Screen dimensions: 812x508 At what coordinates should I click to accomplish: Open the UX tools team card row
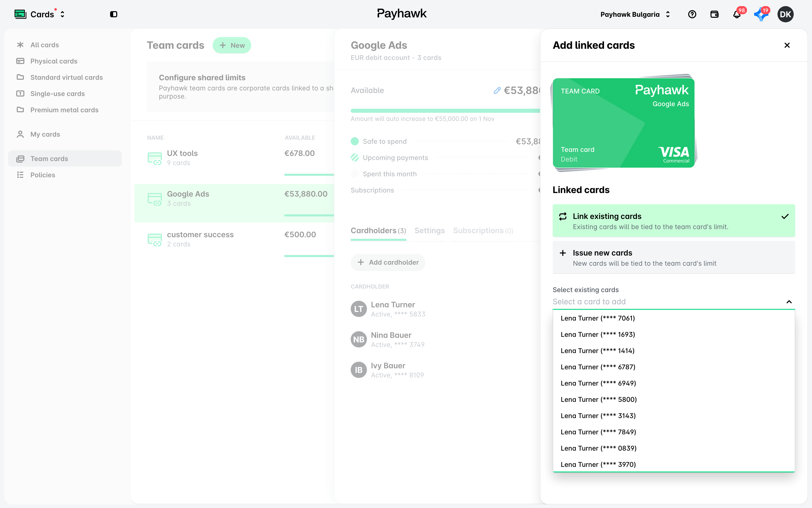234,163
